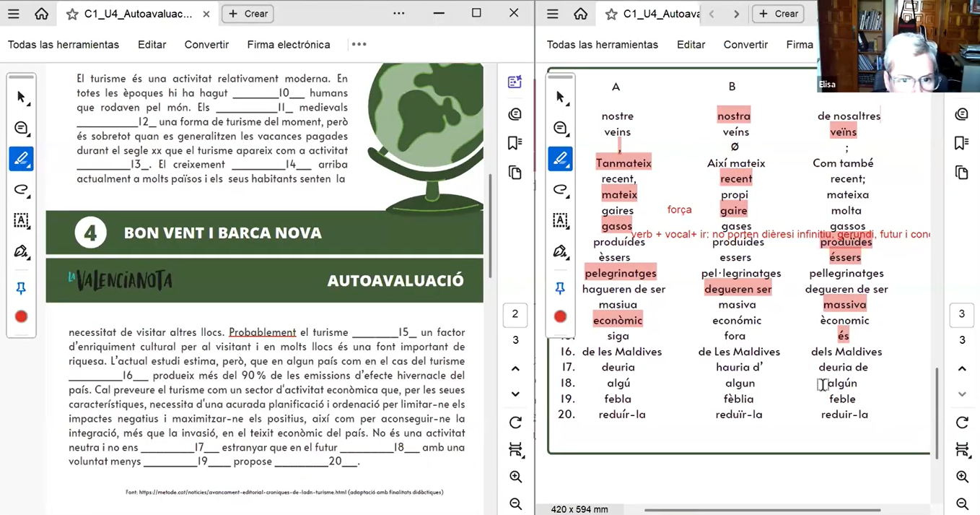This screenshot has width=980, height=515.
Task: Expand the more tools ellipsis in left window
Action: (359, 45)
